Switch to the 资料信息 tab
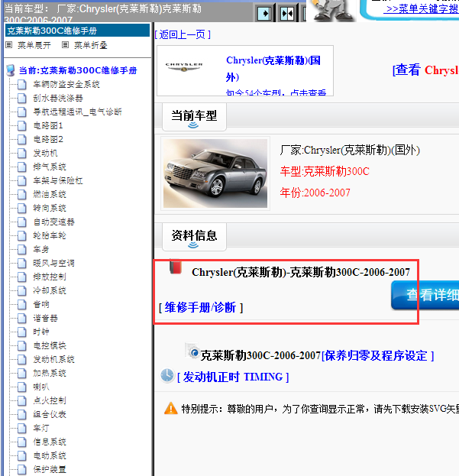459x476 pixels. pyautogui.click(x=194, y=237)
